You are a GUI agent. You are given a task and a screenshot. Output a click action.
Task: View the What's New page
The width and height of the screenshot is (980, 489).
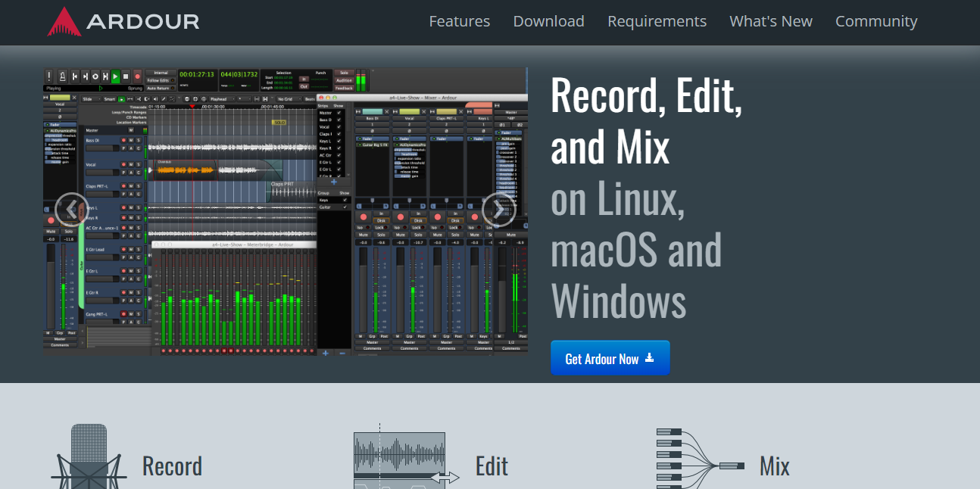click(x=771, y=21)
